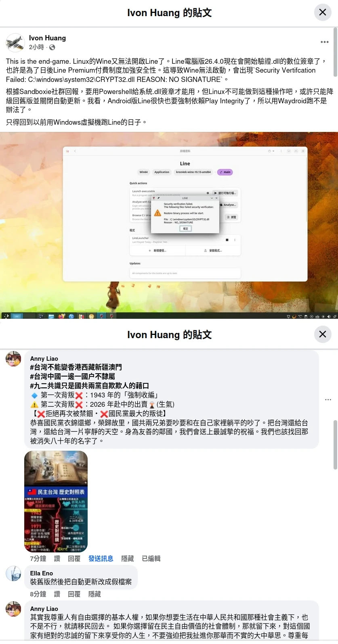Send message via 發送訊息 link
Screen dimensions: 338x644
coord(101,558)
